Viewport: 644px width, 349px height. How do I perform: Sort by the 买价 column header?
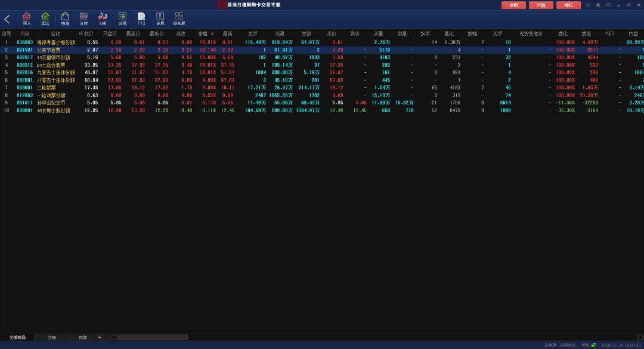(332, 34)
